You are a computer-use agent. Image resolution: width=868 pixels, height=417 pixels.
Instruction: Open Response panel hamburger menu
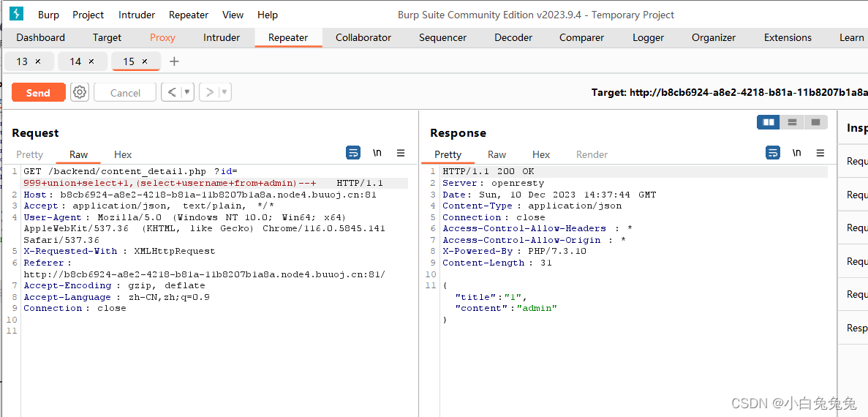coord(820,153)
